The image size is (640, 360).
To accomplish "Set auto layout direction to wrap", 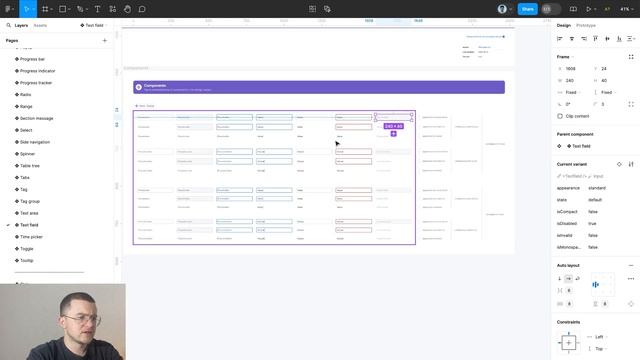I will tap(578, 278).
